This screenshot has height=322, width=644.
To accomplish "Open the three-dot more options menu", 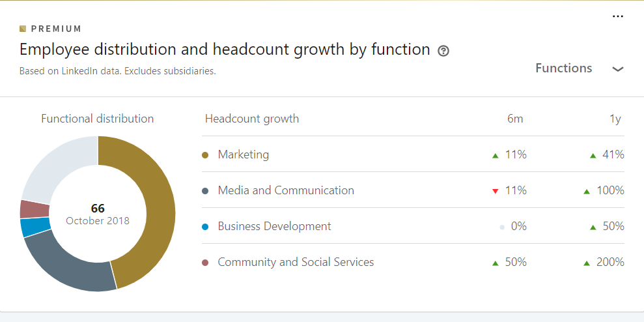I will (x=618, y=16).
